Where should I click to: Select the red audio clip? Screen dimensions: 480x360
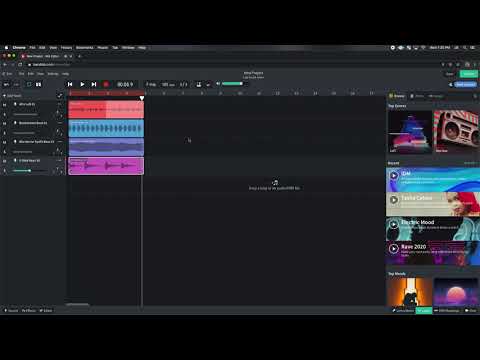click(x=106, y=110)
